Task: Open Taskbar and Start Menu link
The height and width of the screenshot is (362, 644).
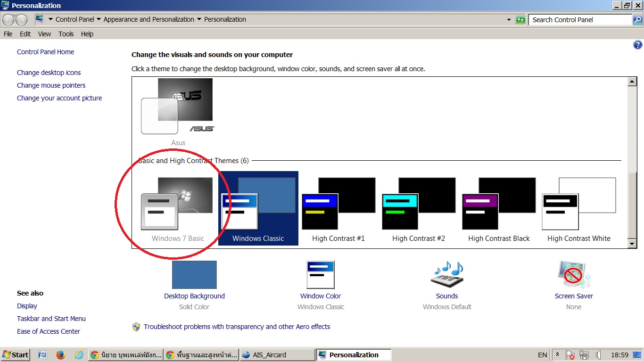Action: 51,319
